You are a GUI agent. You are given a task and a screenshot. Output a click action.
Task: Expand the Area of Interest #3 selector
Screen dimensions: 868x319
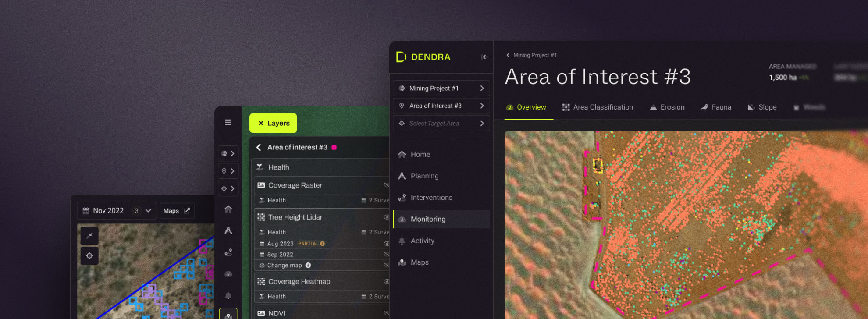pyautogui.click(x=441, y=106)
